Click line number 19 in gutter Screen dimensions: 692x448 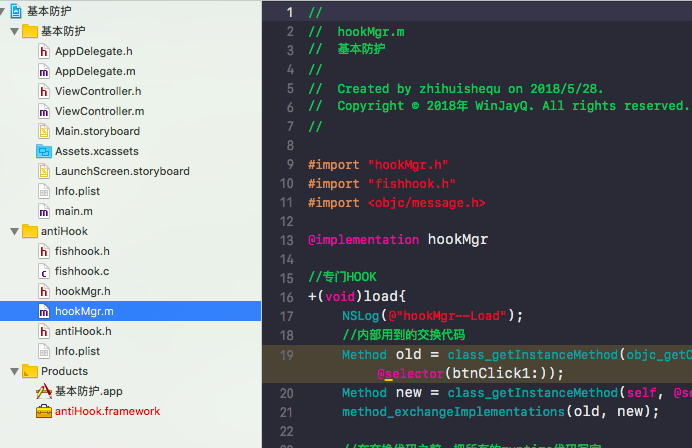pyautogui.click(x=287, y=355)
